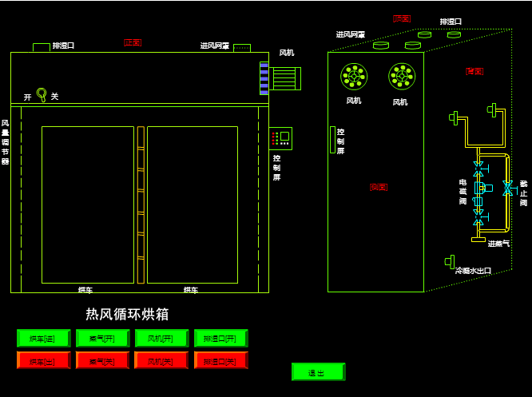This screenshot has width=532, height=397.
Task: Click the front-view control panel icon
Action: point(280,138)
